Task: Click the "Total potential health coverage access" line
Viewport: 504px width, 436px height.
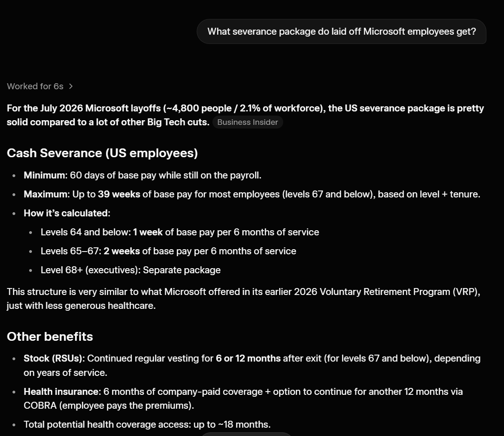Action: click(147, 424)
